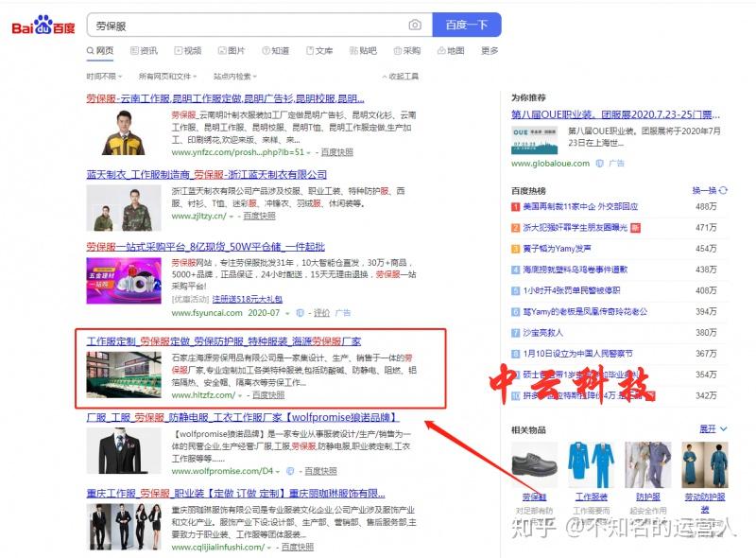
Task: Click the 文库 document library icon
Action: [x=310, y=52]
